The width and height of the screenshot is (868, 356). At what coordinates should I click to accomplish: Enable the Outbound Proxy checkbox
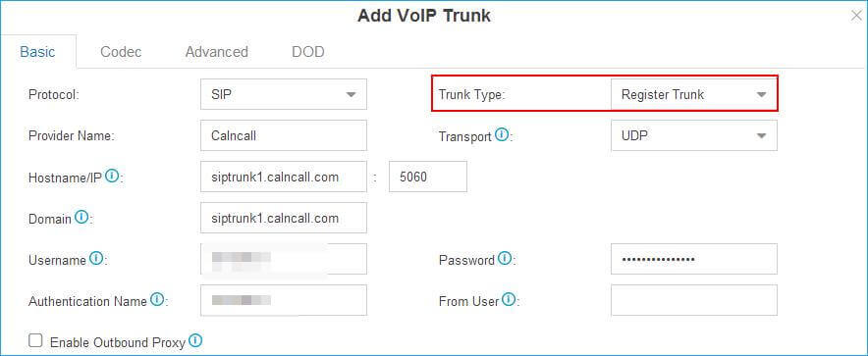point(35,340)
